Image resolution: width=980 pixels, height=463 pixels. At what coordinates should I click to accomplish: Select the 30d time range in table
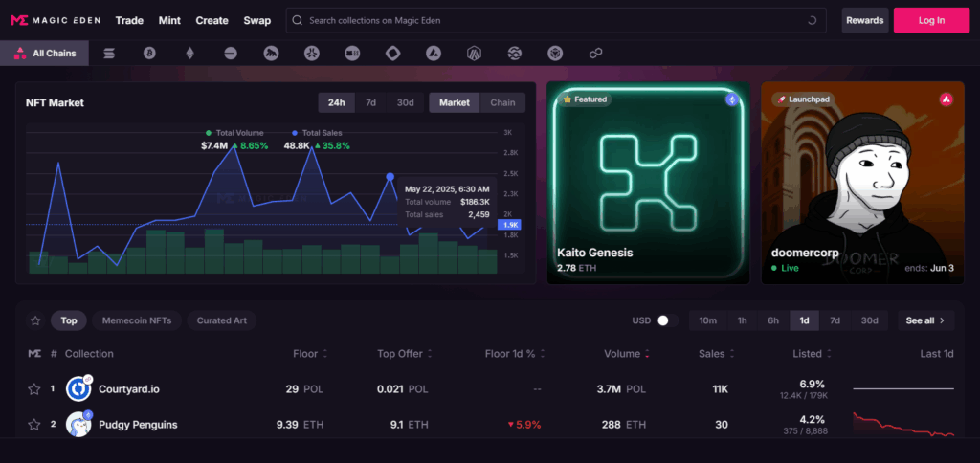(x=869, y=320)
